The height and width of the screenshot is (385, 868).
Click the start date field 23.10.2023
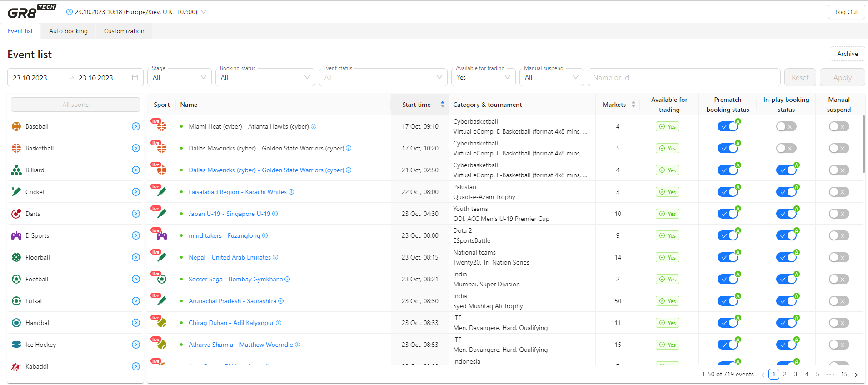point(30,78)
